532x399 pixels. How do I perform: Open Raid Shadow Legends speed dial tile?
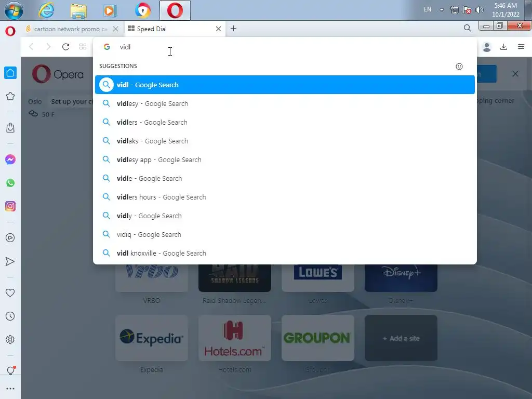coord(235,278)
